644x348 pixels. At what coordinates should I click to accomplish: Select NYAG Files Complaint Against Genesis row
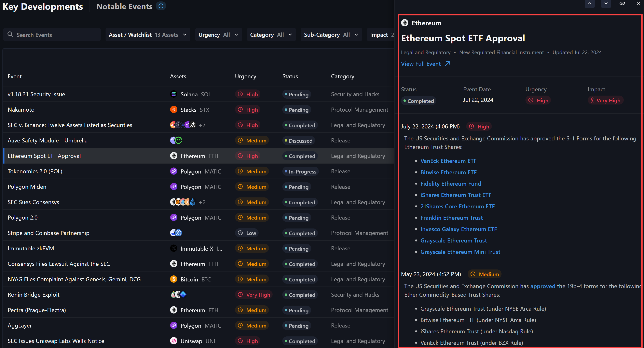point(198,279)
